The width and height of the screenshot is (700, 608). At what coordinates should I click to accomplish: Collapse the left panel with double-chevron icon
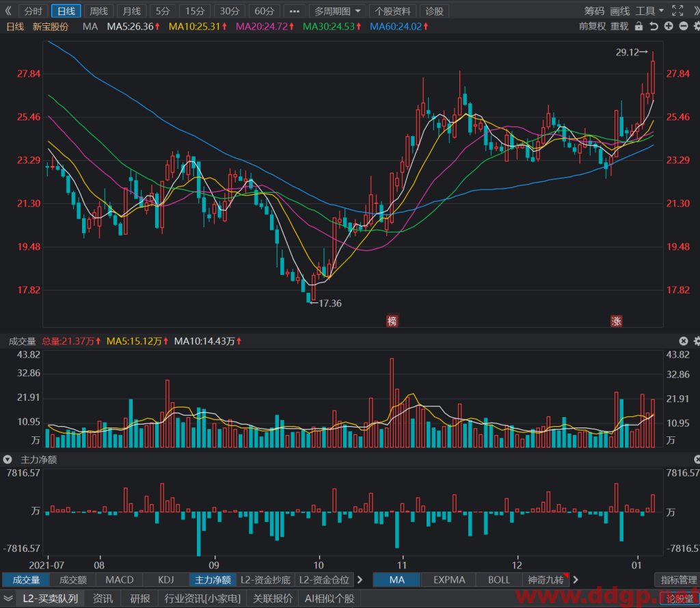(x=8, y=11)
